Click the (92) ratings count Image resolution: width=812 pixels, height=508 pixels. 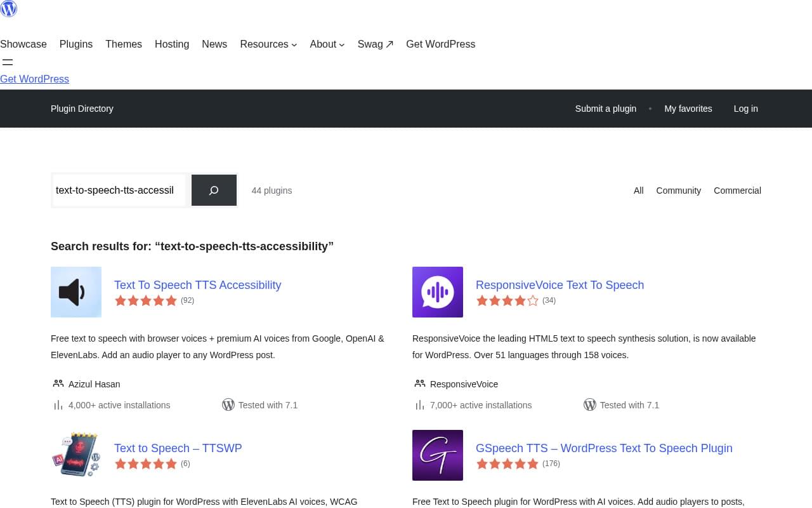click(187, 300)
